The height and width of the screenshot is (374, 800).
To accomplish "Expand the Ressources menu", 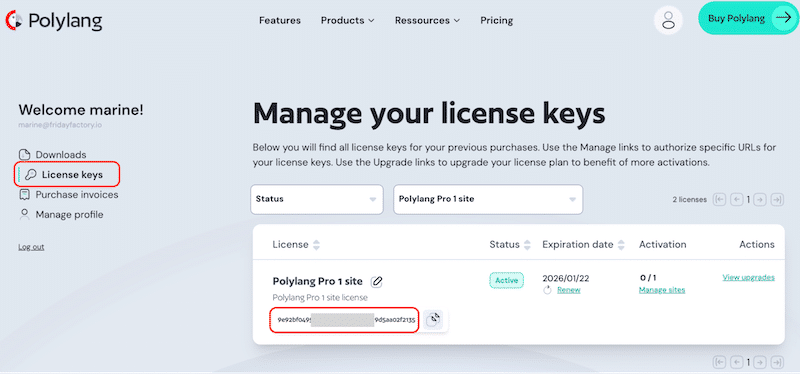I will click(427, 20).
